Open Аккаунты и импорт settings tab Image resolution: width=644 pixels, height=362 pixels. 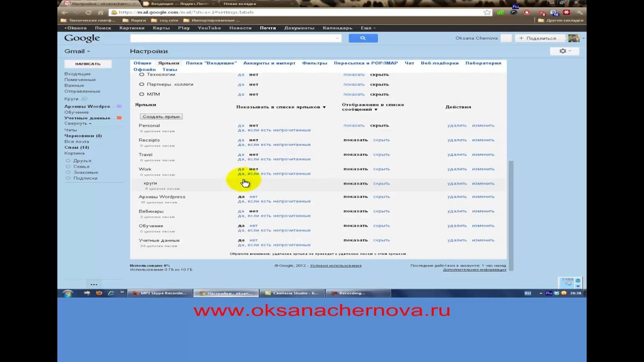point(269,63)
